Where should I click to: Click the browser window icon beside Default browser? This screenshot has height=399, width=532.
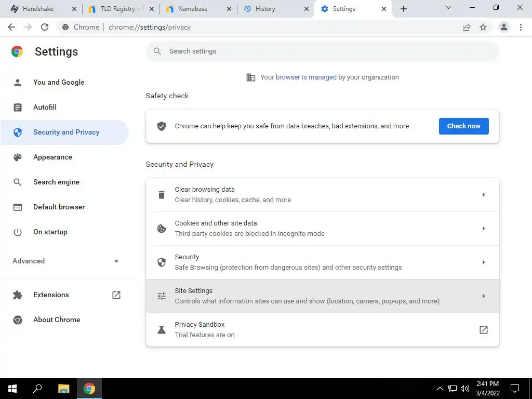[18, 207]
